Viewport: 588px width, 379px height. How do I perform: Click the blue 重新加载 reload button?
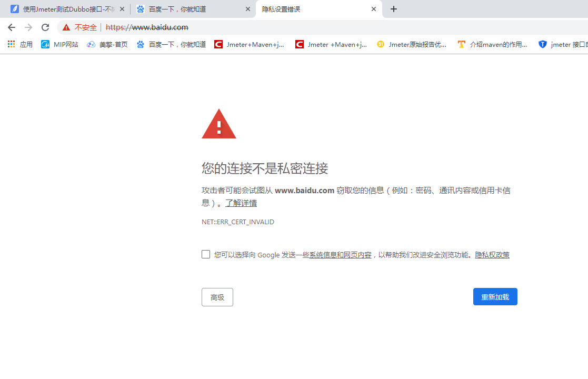495,297
